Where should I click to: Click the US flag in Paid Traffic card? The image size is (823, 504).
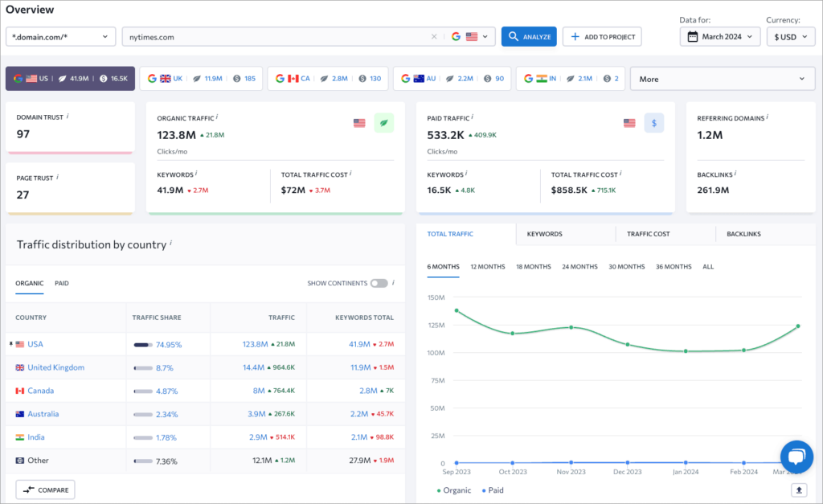click(x=629, y=123)
